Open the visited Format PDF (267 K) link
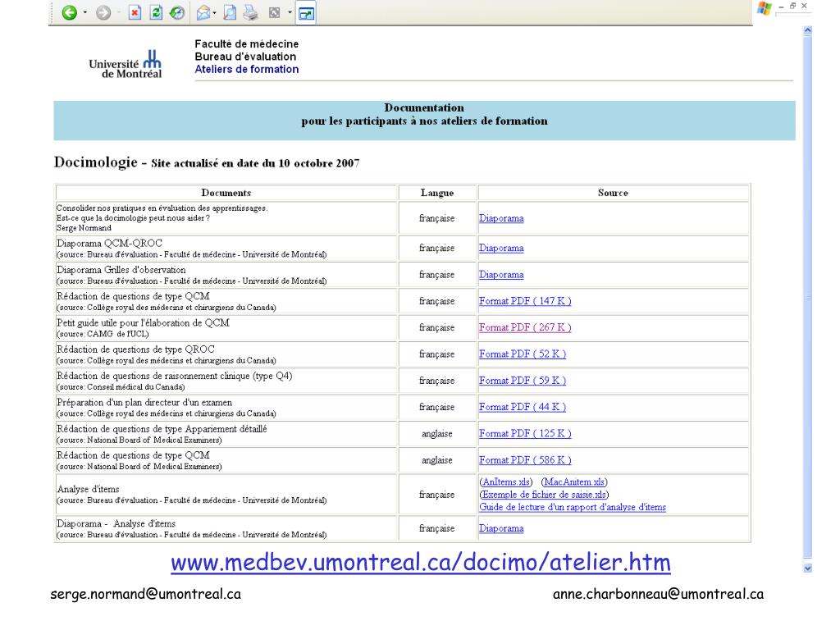The image size is (840, 630). (x=525, y=327)
